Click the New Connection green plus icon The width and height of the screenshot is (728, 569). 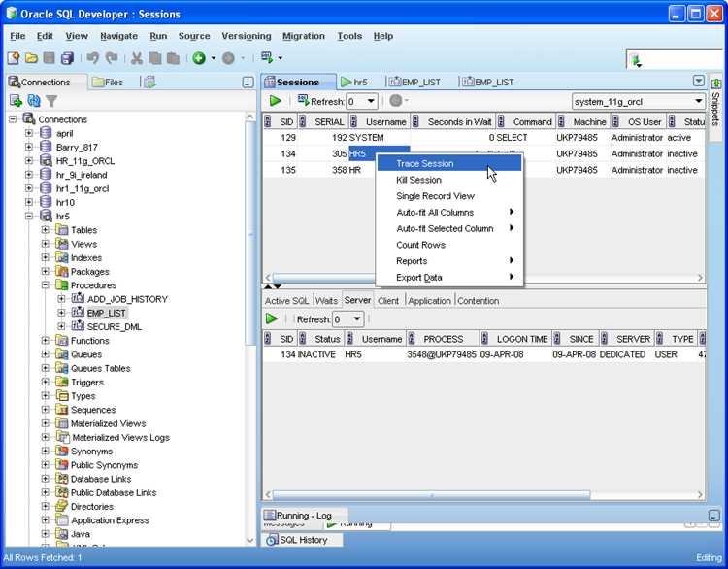click(16, 100)
